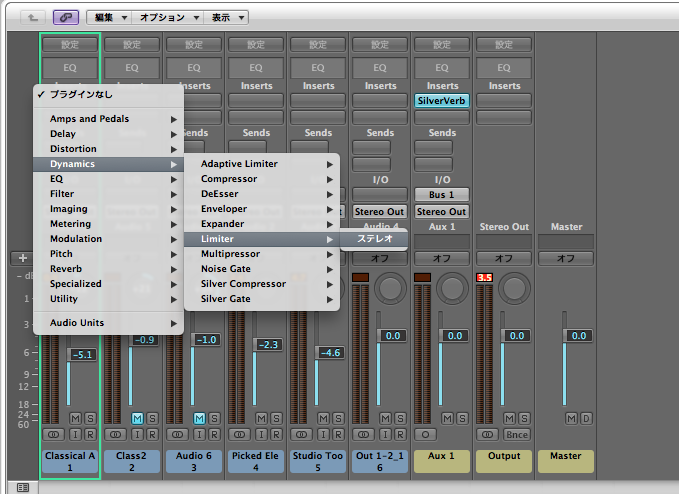Unmute the Audio 6 channel
Screen dimensions: 679x494
[199, 419]
